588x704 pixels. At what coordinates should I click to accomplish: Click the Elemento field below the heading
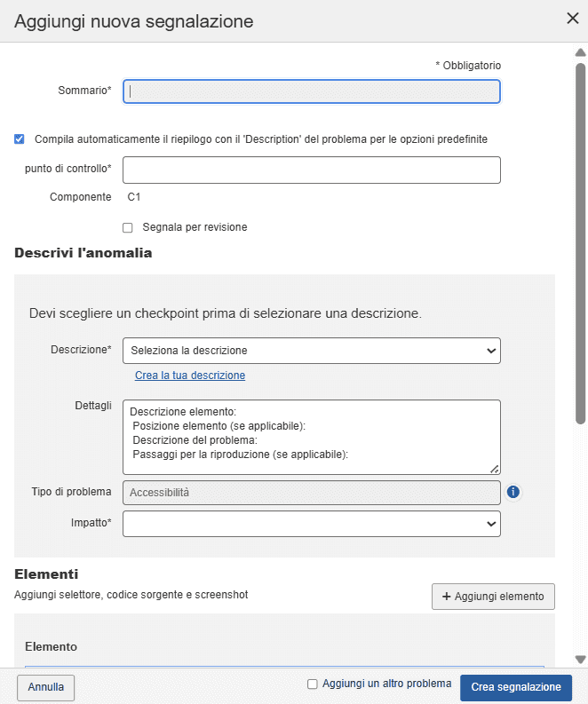[284, 665]
